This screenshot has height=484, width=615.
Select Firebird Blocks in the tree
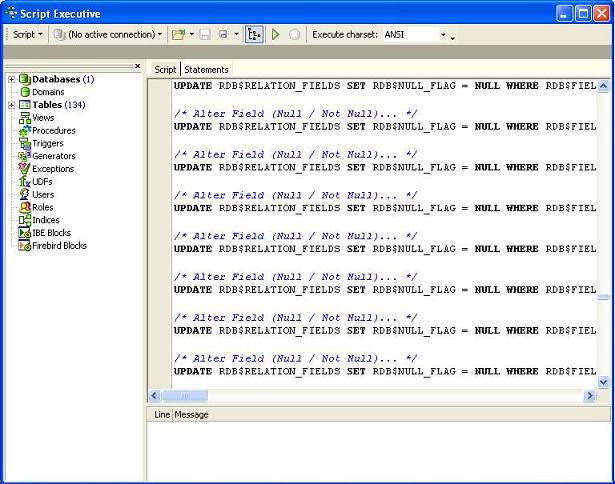(59, 245)
